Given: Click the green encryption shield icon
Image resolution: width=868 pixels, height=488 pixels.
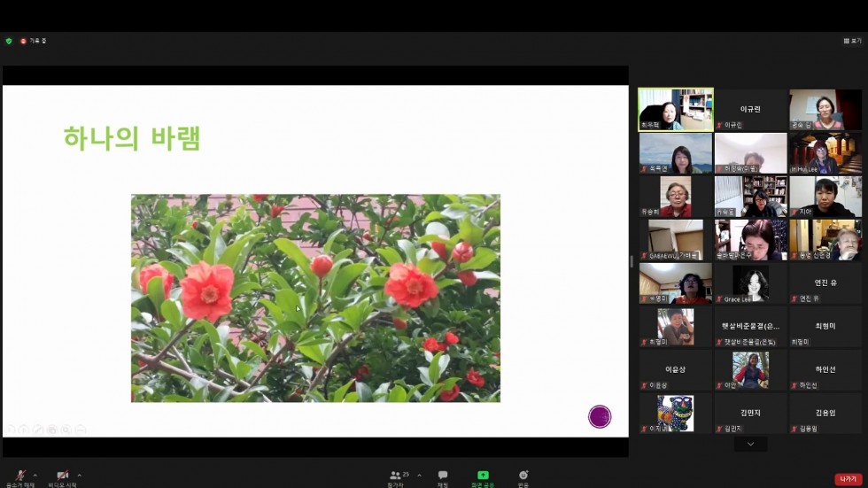Looking at the screenshot, I should (x=9, y=41).
